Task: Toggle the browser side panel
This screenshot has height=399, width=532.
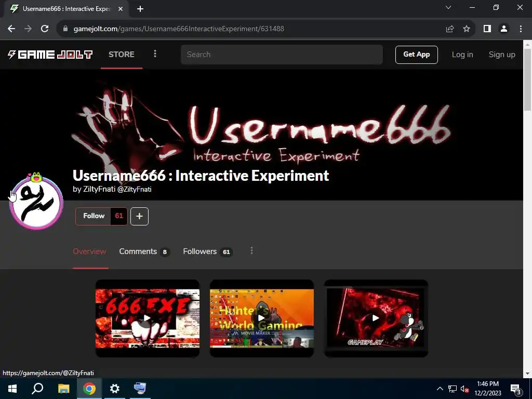Action: click(x=487, y=29)
